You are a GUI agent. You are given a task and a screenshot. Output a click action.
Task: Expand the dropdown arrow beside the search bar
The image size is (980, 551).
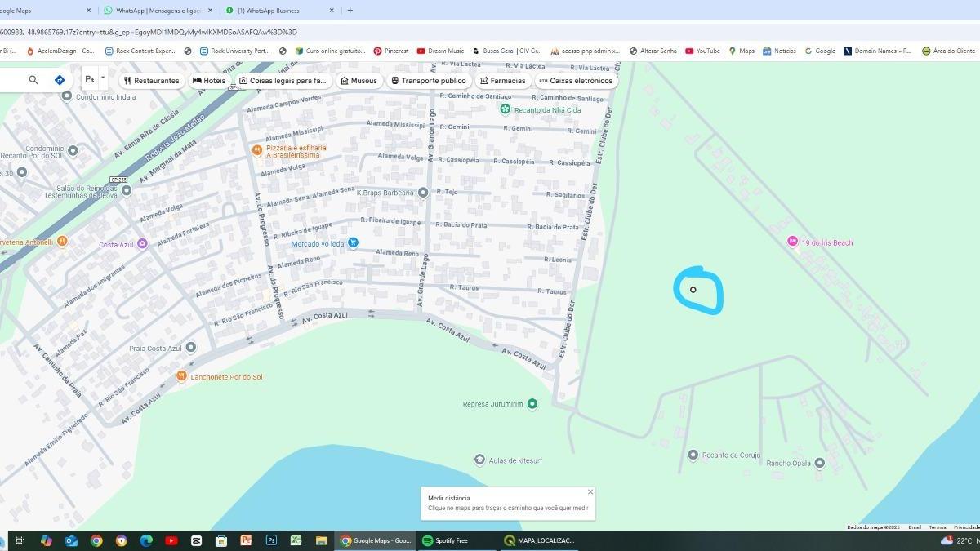coord(102,78)
